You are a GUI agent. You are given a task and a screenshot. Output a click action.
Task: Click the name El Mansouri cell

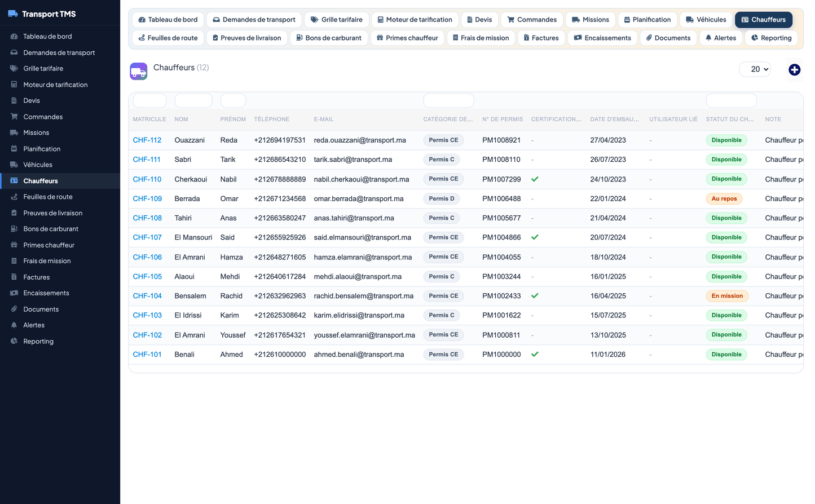193,237
